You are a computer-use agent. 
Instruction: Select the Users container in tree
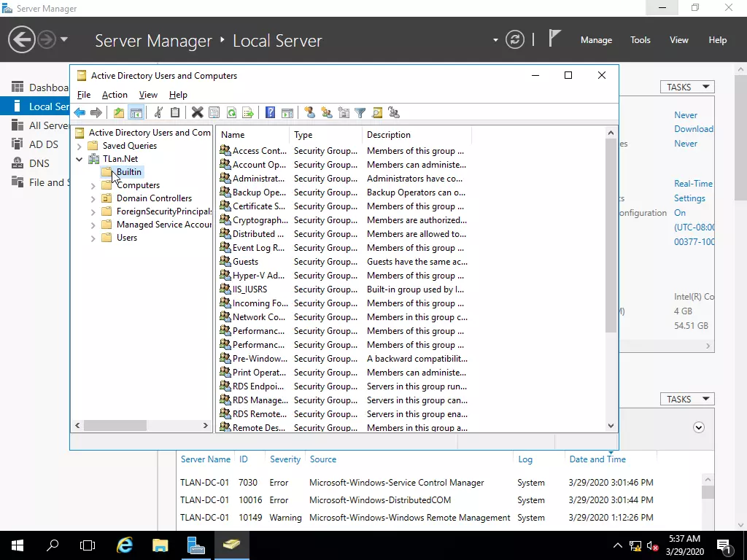[x=126, y=238]
